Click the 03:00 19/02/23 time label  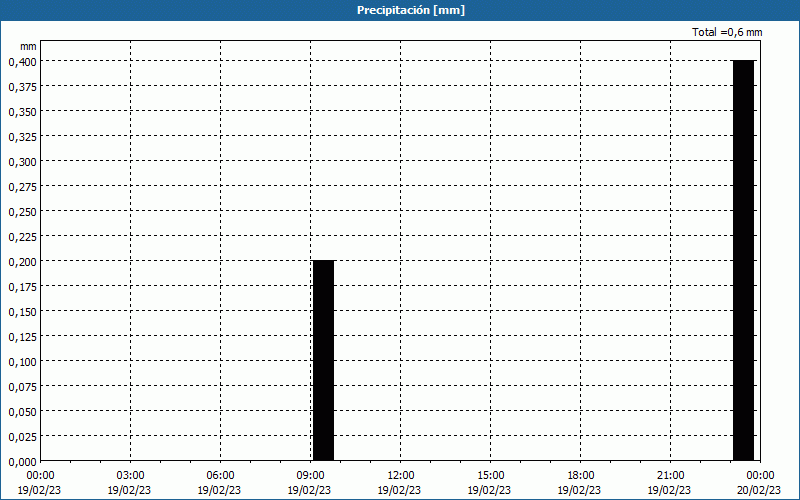click(x=129, y=483)
